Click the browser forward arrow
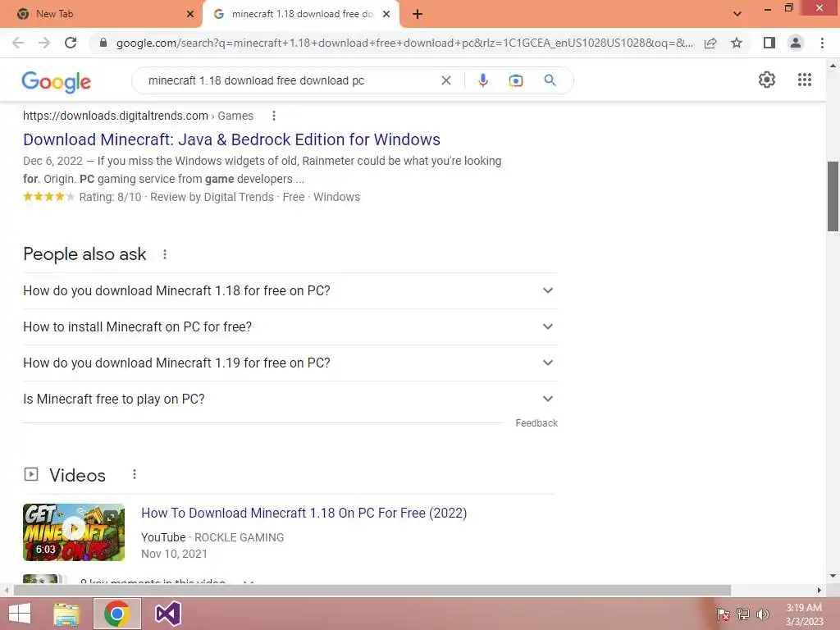The image size is (840, 630). click(44, 43)
